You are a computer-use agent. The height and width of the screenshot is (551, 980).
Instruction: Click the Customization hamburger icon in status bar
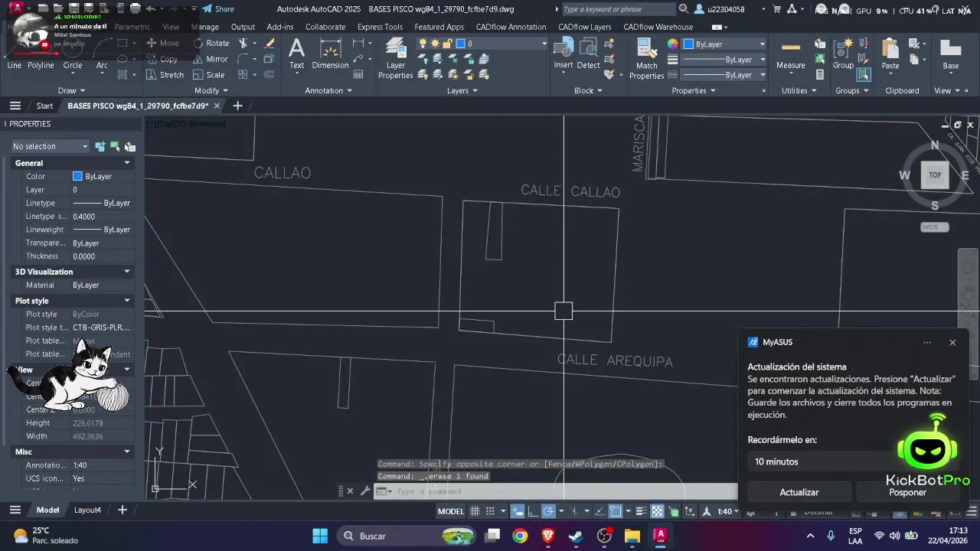pos(970,511)
